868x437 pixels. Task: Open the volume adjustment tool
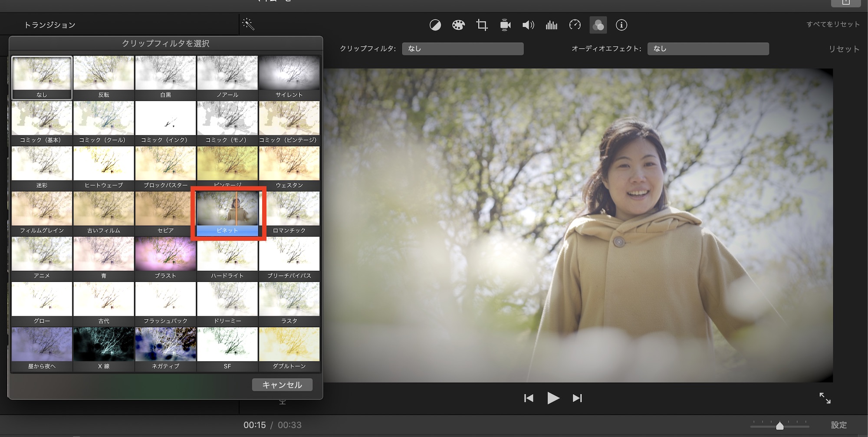pos(528,25)
